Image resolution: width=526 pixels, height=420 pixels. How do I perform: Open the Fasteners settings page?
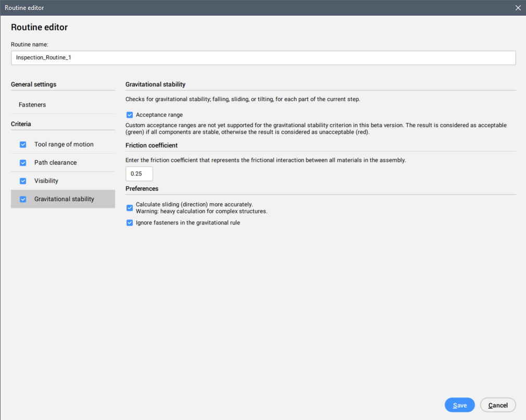[32, 105]
